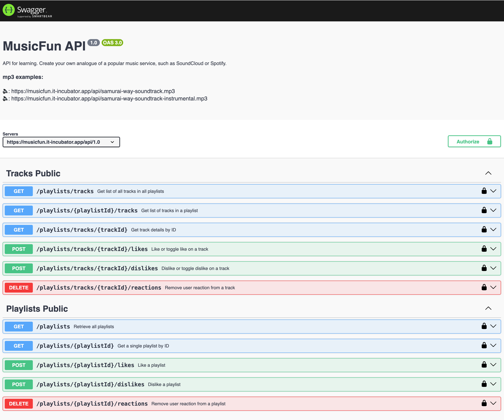
Task: Collapse the Playlists Public section chevron
Action: pos(488,308)
